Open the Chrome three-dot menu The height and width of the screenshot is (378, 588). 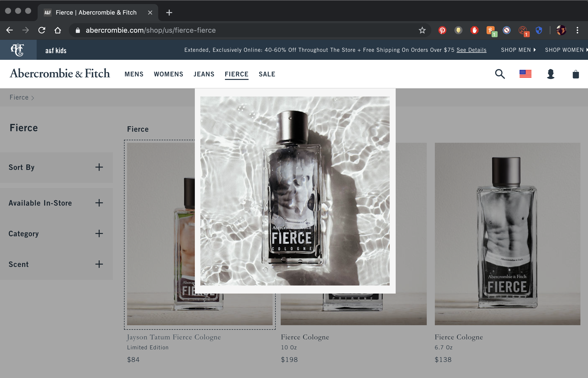tap(577, 30)
